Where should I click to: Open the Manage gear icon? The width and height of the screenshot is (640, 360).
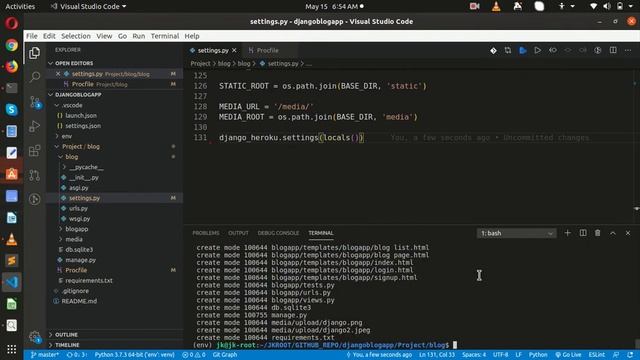35,337
